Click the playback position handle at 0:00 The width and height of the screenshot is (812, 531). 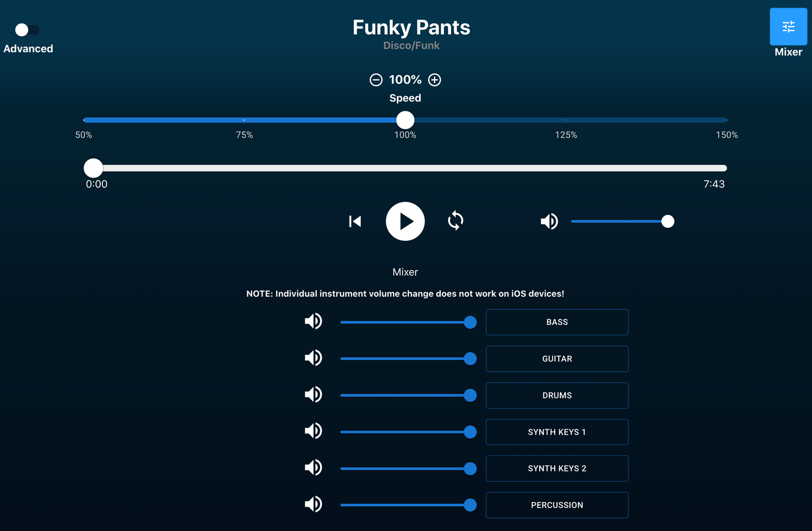coord(94,168)
